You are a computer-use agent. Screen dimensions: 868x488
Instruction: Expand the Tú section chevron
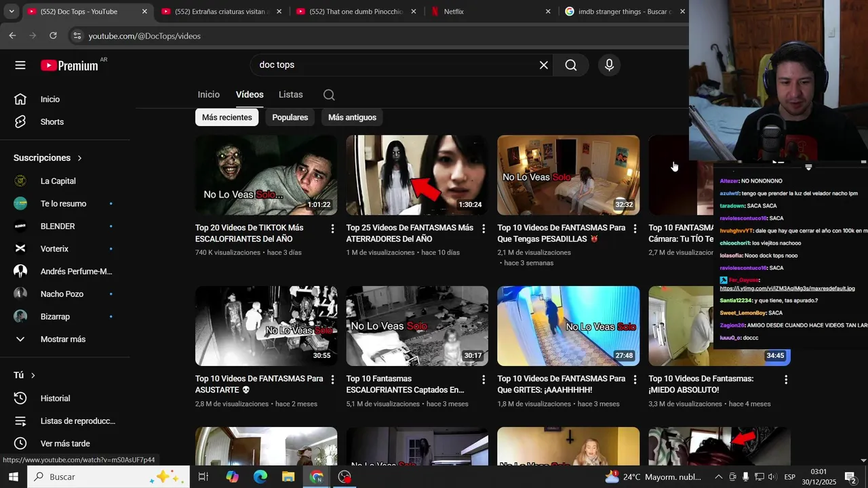33,375
